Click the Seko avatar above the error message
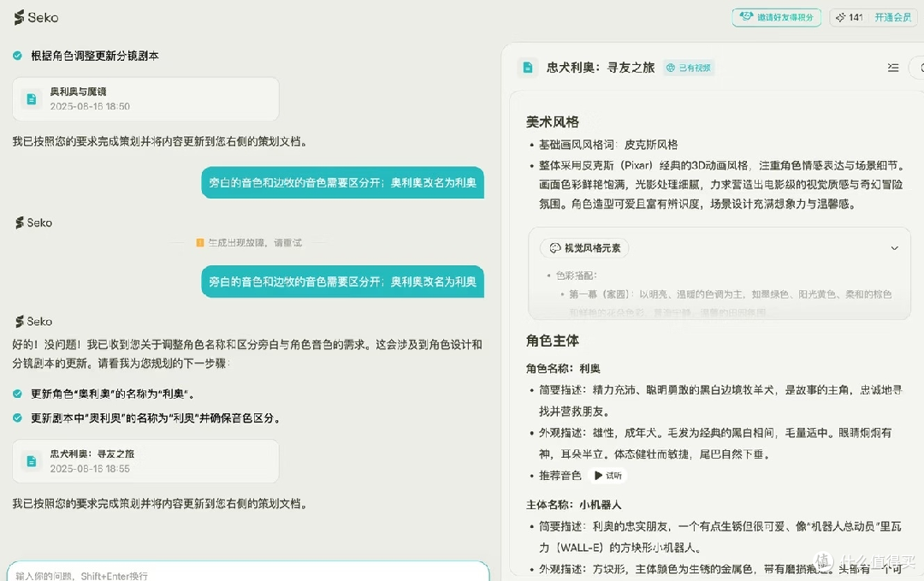 tap(33, 222)
